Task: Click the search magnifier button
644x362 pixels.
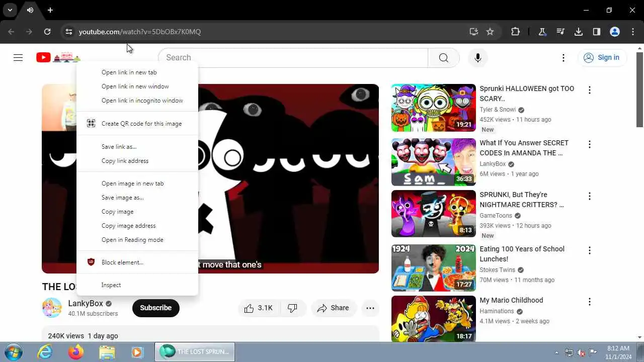Action: [443, 58]
